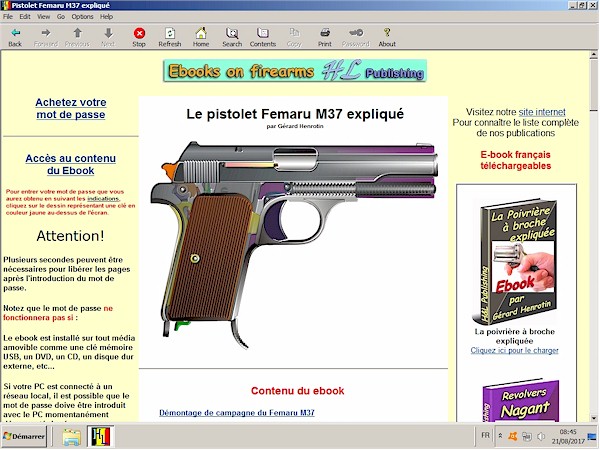
Task: Print the page with the printer icon
Action: [x=325, y=37]
